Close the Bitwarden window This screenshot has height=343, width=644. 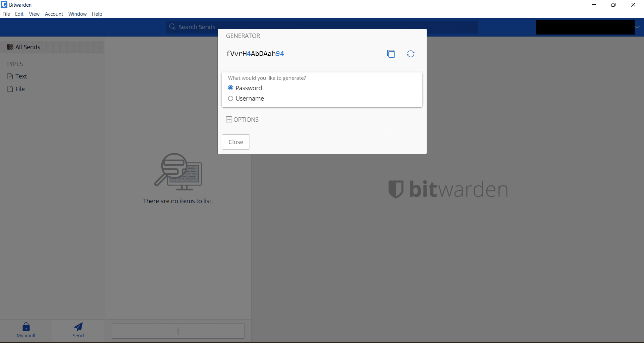tap(633, 5)
